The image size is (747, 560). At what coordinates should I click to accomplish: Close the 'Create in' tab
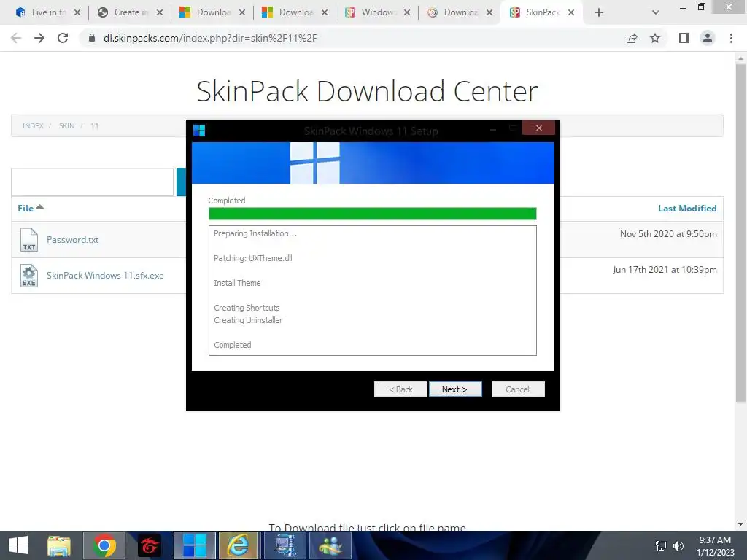click(x=160, y=12)
